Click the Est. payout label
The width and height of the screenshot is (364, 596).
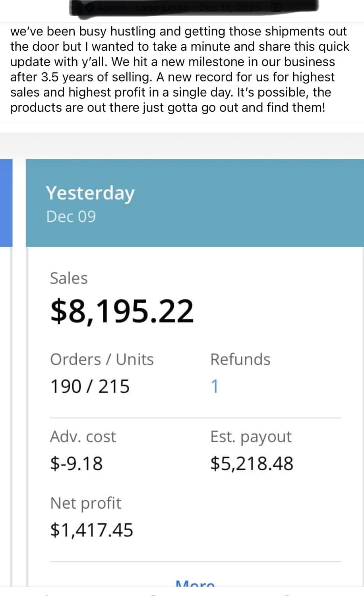pos(251,437)
